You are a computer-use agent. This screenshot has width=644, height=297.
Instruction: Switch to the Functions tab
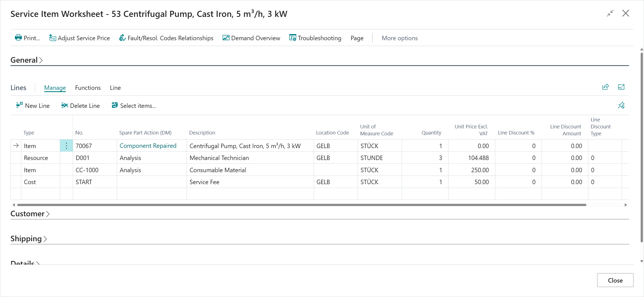pos(87,88)
